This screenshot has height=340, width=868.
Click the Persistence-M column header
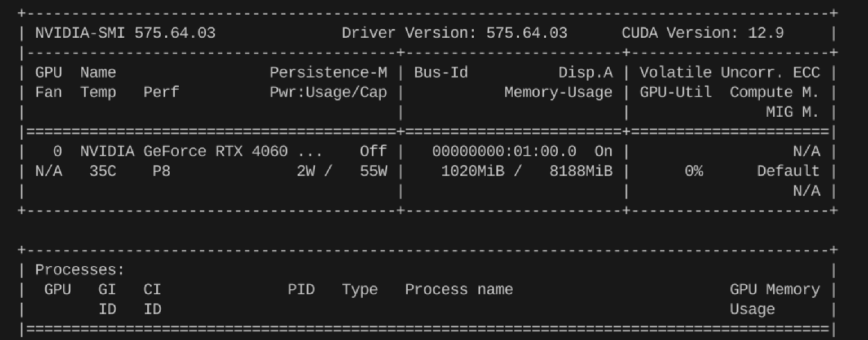pos(328,72)
